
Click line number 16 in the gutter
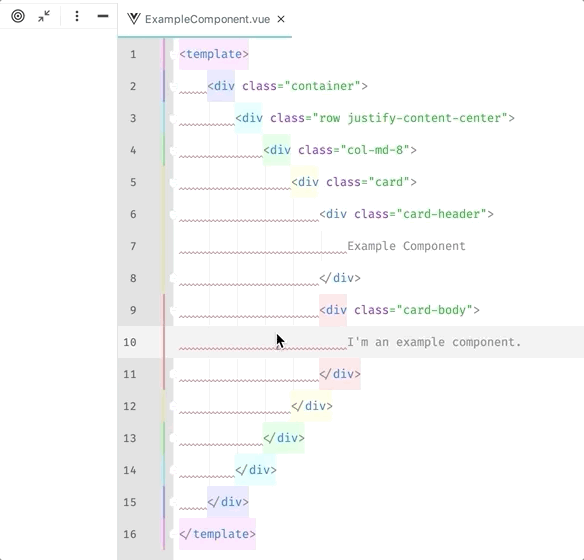point(130,535)
